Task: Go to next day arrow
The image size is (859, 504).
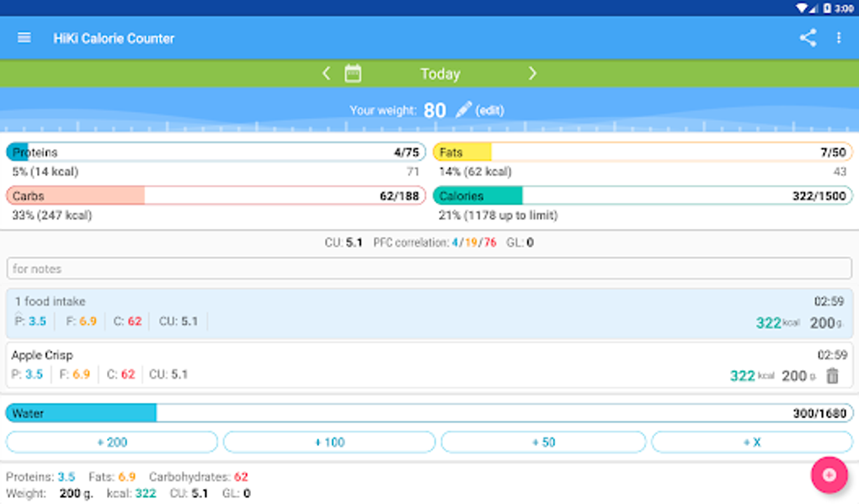Action: pos(532,73)
